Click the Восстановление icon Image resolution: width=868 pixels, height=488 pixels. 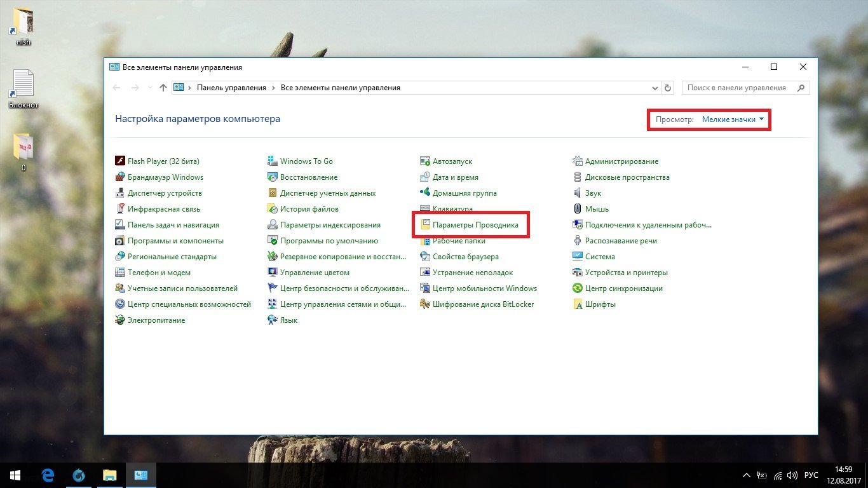[x=273, y=177]
